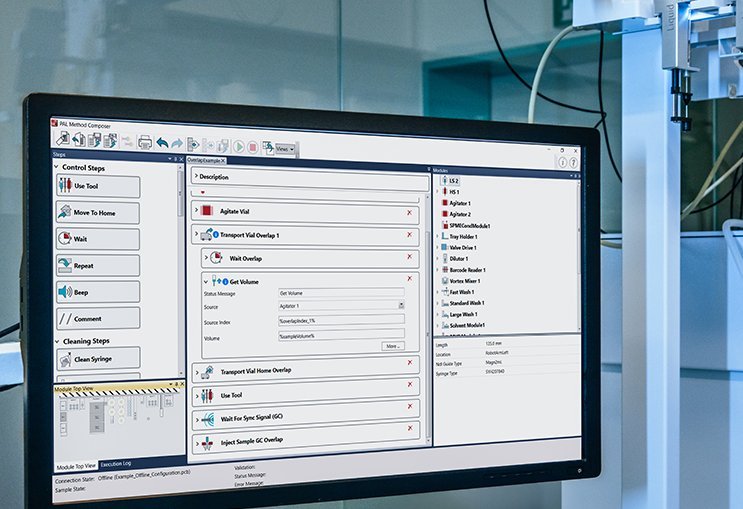Click the More button in Get Volume
743x509 pixels.
click(393, 346)
